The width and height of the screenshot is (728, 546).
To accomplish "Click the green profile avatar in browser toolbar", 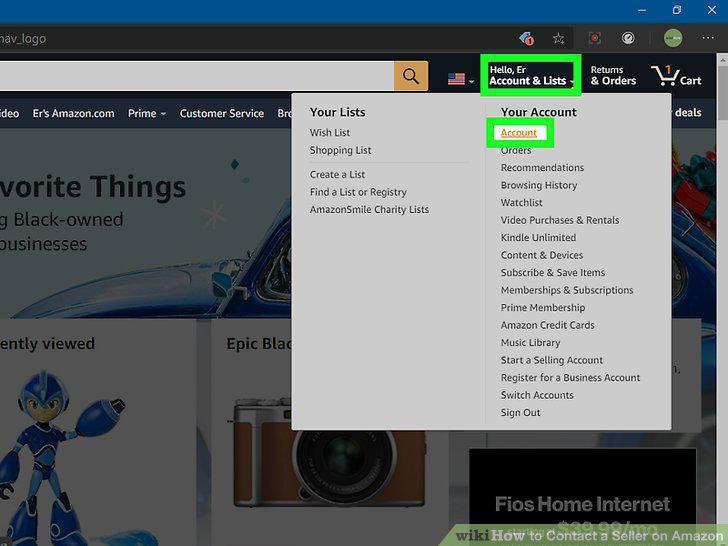I will [x=673, y=38].
